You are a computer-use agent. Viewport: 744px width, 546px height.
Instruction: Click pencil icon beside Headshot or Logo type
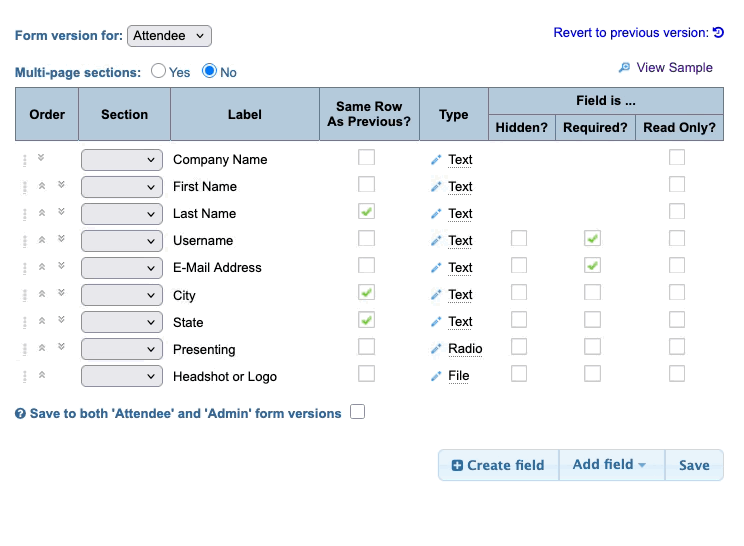pos(436,376)
